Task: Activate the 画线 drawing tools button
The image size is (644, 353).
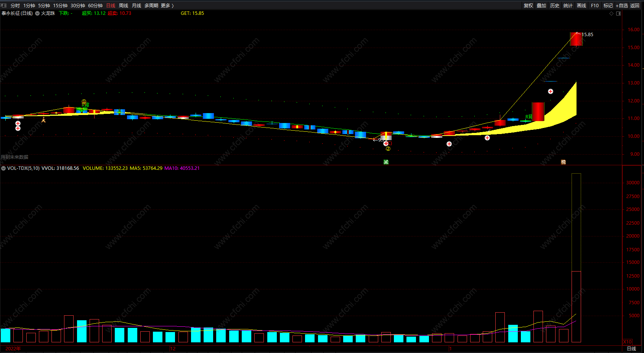Action: (581, 6)
